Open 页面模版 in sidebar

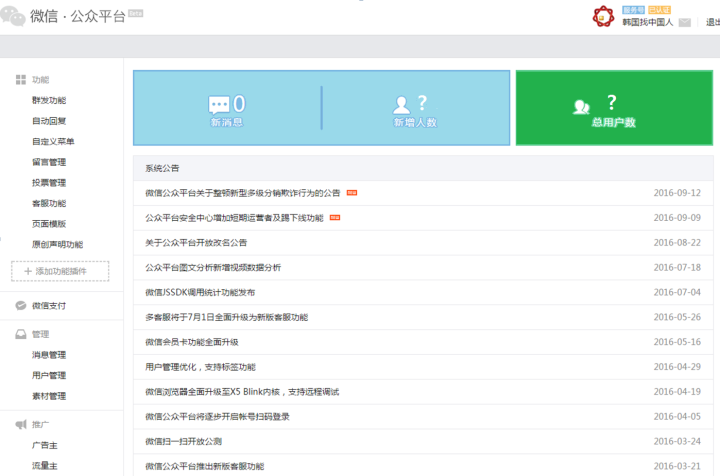tap(49, 224)
